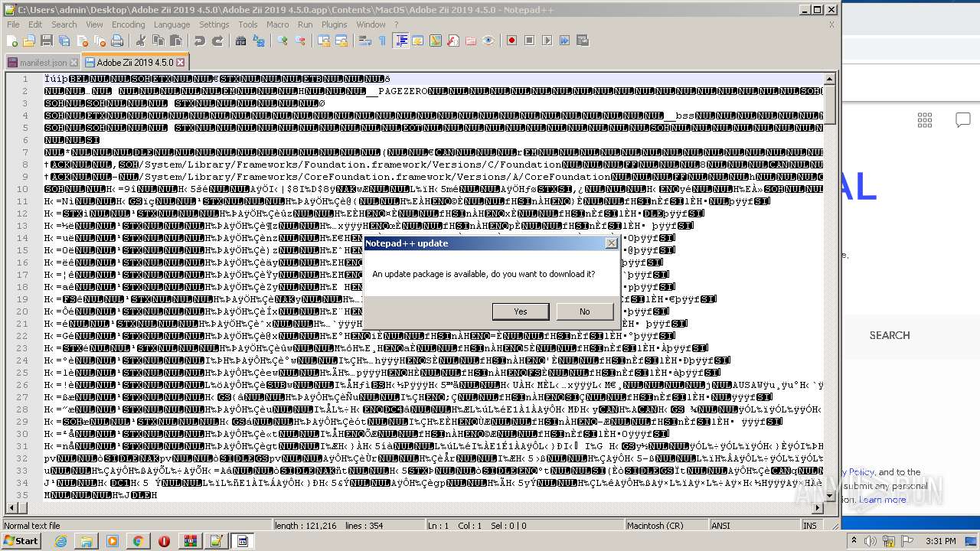Click the INS status bar indicator
The image size is (980, 551).
pos(809,526)
